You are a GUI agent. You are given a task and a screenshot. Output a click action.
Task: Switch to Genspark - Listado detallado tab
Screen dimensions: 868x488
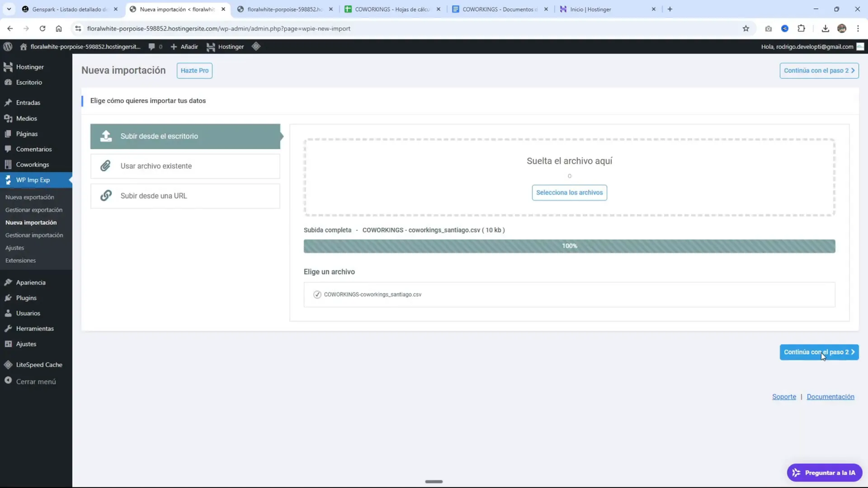click(69, 9)
